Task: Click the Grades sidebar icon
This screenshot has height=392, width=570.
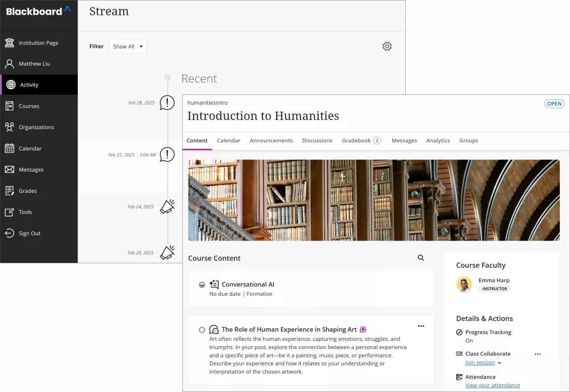Action: click(x=9, y=191)
